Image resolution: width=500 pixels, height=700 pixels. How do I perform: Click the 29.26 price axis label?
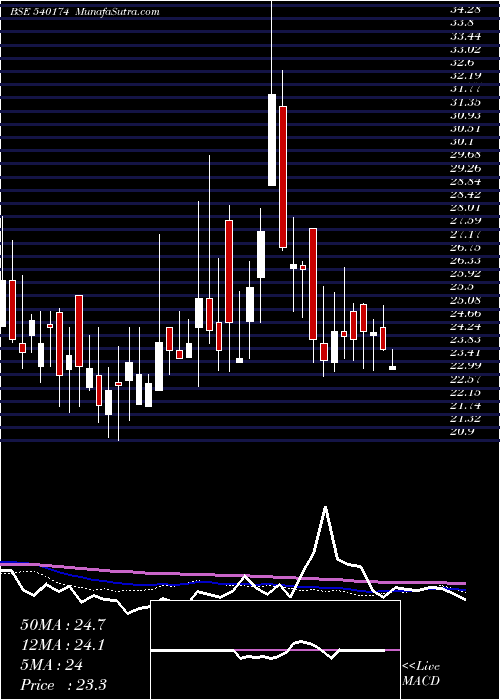coord(465,168)
